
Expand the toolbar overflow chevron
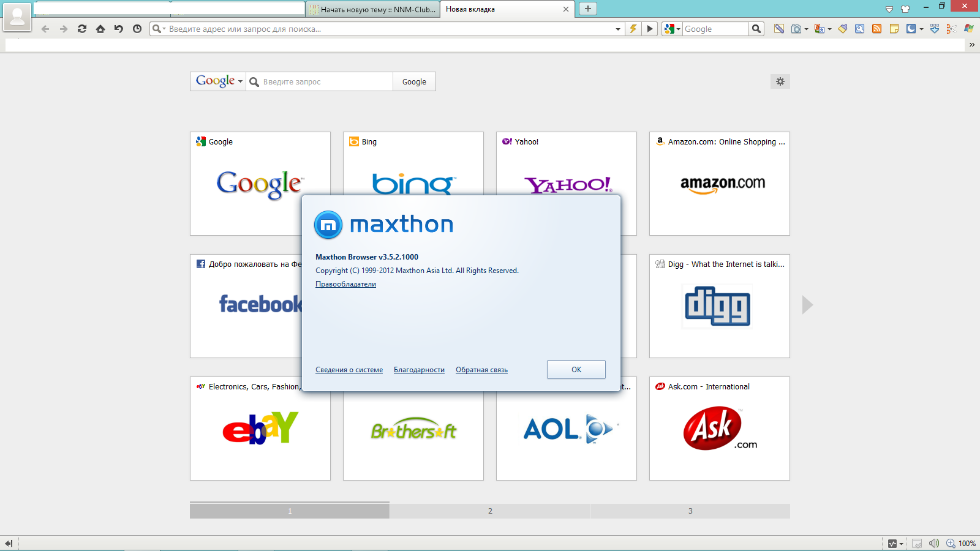tap(971, 45)
